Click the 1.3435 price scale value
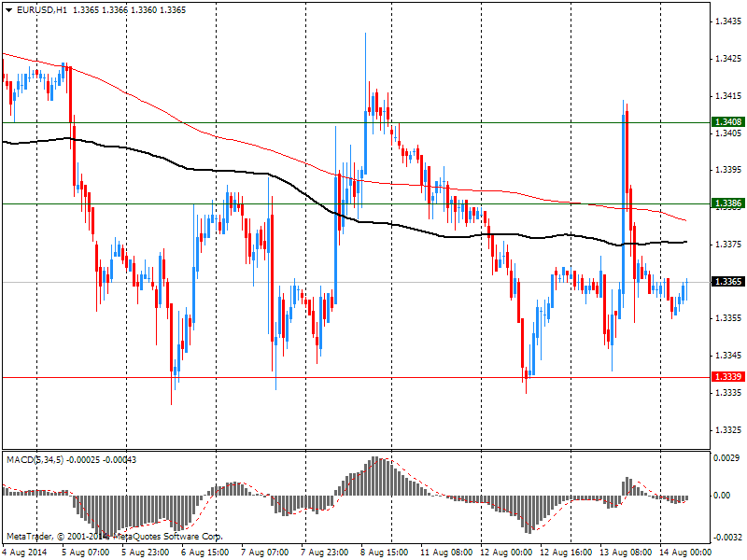The height and width of the screenshot is (560, 747). click(728, 21)
